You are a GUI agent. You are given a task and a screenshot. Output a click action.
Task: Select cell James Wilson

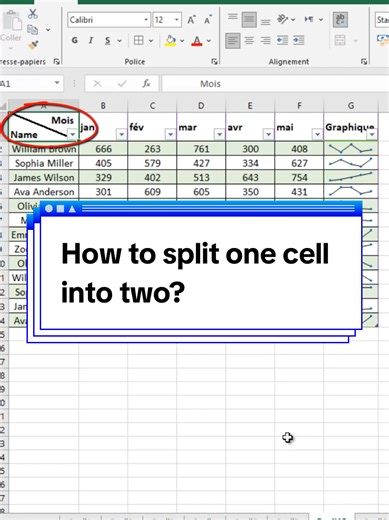44,178
